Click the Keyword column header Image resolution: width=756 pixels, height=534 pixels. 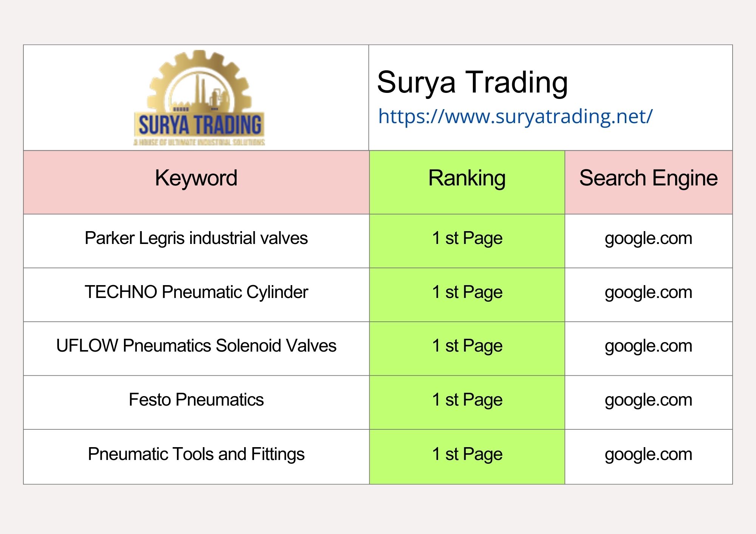[x=196, y=182]
